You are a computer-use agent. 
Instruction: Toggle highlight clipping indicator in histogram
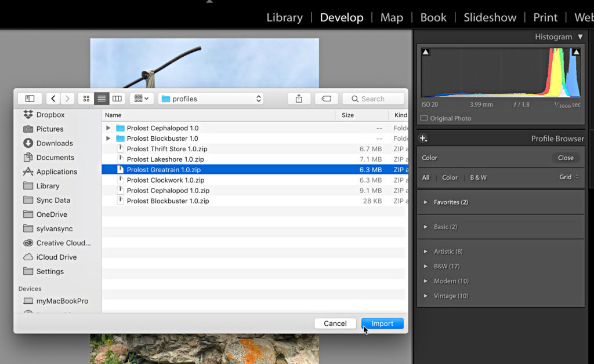[x=576, y=52]
